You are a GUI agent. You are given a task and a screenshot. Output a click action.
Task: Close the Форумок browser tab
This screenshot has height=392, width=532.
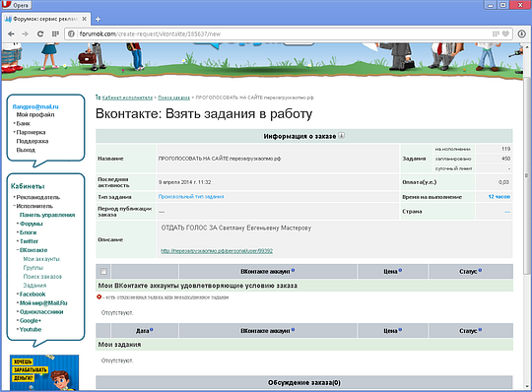click(84, 19)
